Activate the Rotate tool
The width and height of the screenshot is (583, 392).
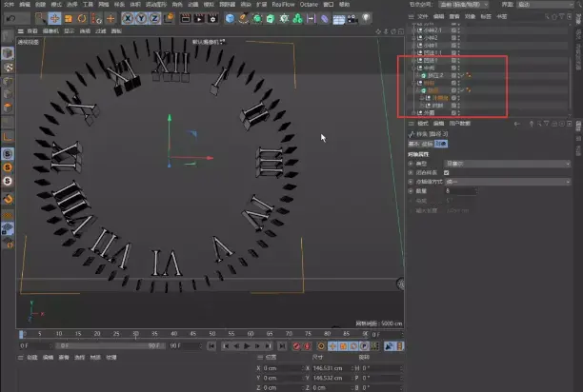pyautogui.click(x=82, y=18)
